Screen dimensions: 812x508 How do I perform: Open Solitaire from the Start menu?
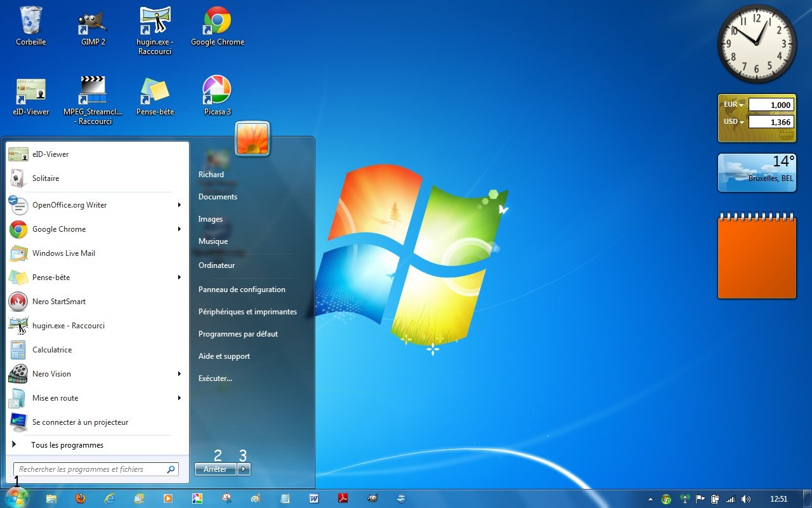[98, 178]
